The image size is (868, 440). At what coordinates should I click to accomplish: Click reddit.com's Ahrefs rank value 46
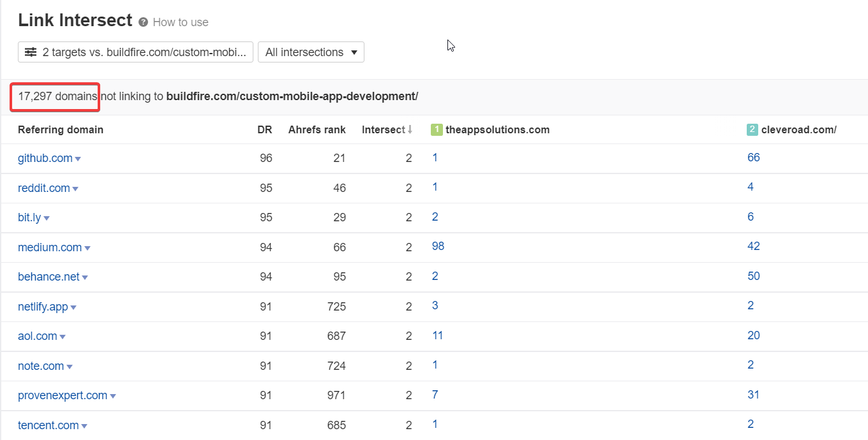(x=340, y=188)
